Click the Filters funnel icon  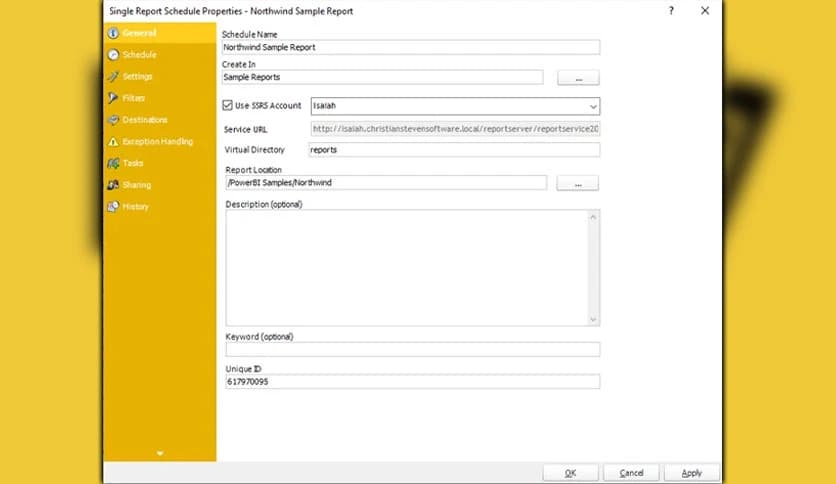[x=113, y=98]
